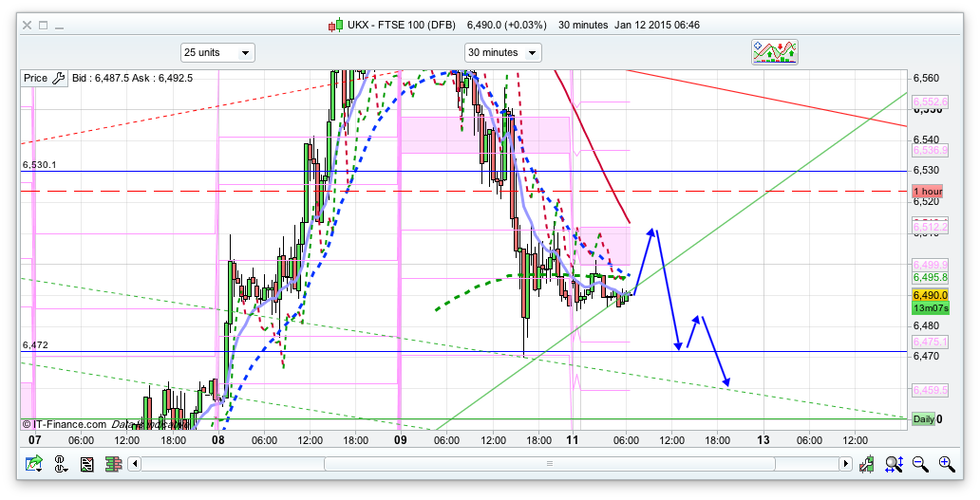Click the horizontal scrollbar thumb
The width and height of the screenshot is (980, 500).
(548, 464)
